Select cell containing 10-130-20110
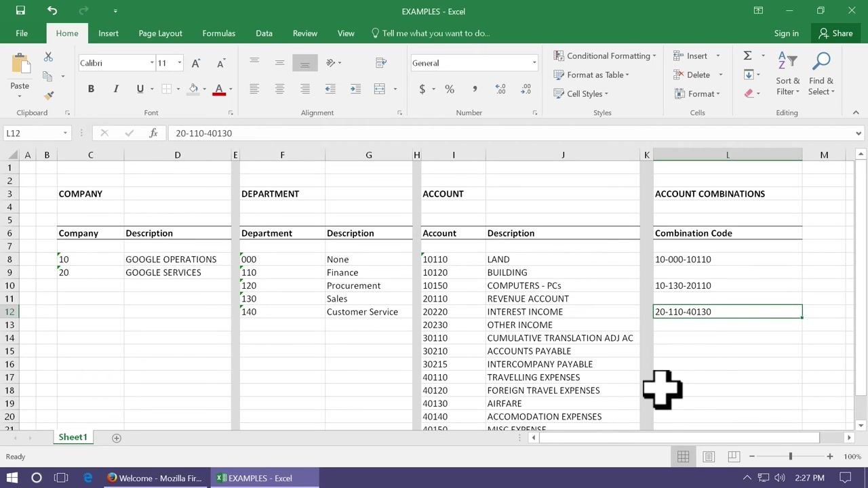868x488 pixels. point(728,285)
